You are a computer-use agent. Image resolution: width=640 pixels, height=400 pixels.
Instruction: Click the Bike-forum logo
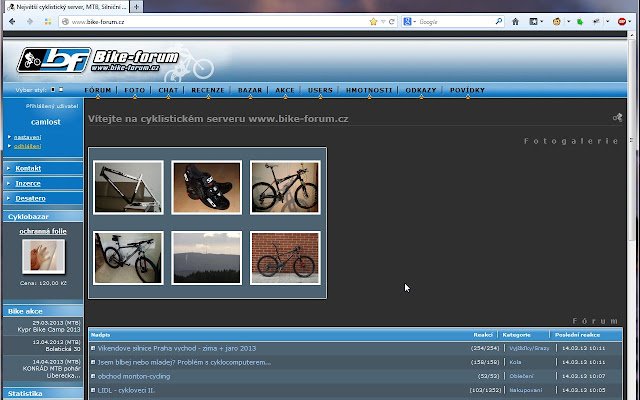pyautogui.click(x=98, y=60)
